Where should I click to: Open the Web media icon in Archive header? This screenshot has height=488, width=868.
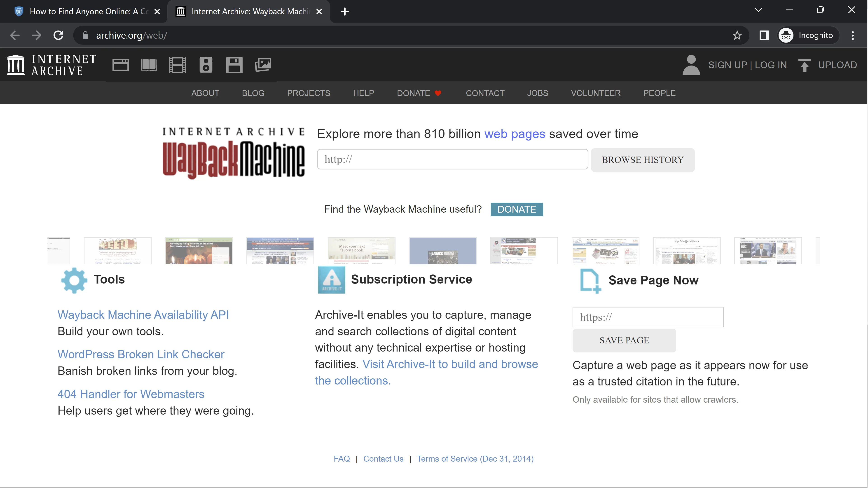[120, 65]
